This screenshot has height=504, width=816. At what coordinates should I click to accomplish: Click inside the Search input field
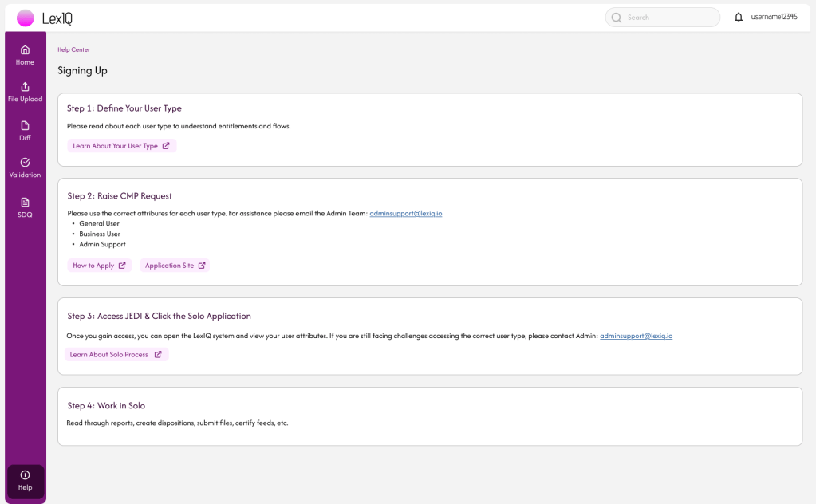click(x=670, y=18)
